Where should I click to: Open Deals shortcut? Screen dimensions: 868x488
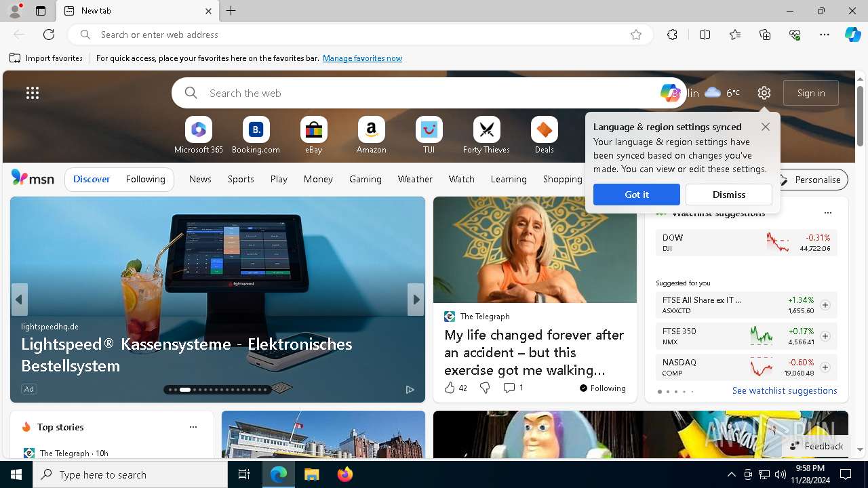[x=545, y=135]
